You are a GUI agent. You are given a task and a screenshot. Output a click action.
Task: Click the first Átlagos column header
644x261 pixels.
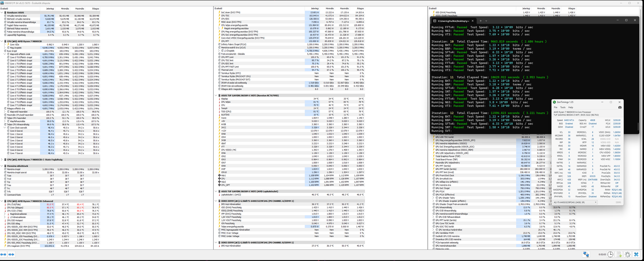pyautogui.click(x=92, y=9)
